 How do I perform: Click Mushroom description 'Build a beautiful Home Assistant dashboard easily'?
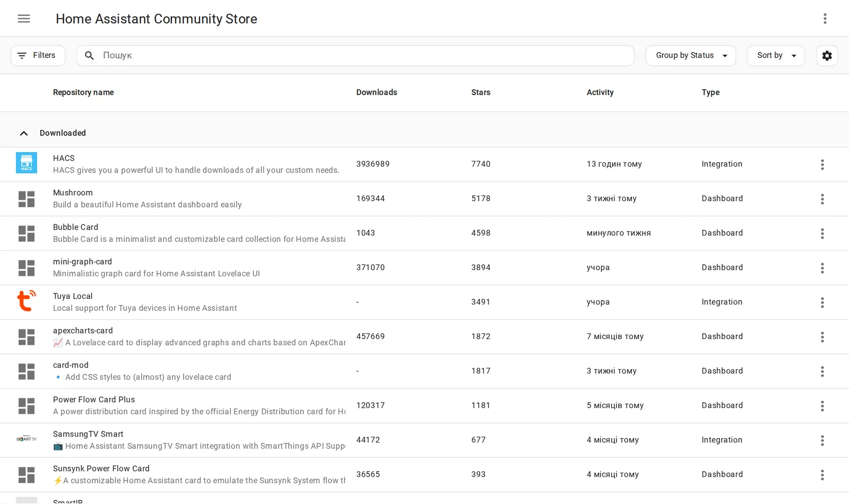coord(148,205)
